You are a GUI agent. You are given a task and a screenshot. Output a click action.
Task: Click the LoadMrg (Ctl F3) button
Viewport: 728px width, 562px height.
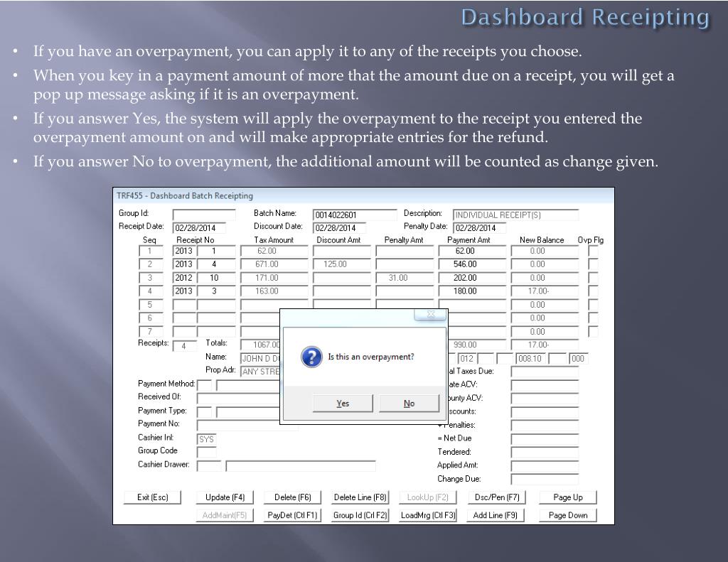coord(427,515)
